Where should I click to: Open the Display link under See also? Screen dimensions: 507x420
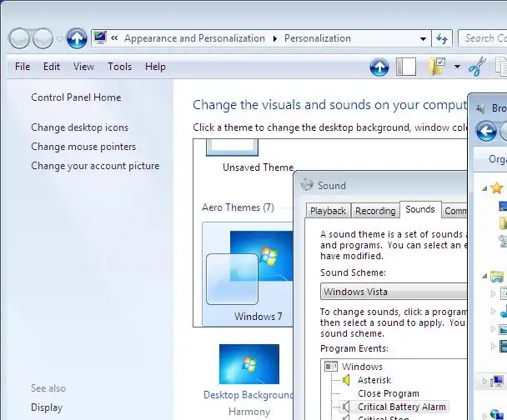(x=47, y=407)
